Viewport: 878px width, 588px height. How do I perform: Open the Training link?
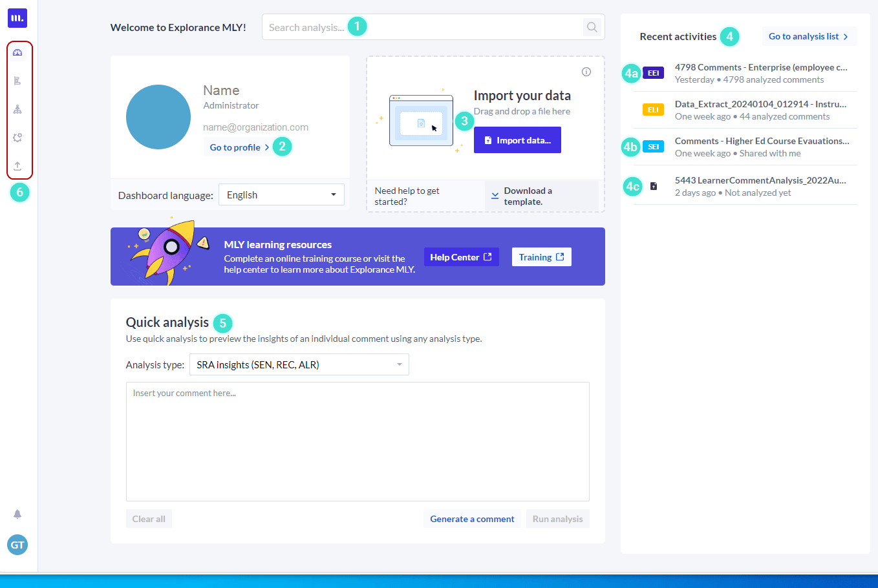point(542,257)
